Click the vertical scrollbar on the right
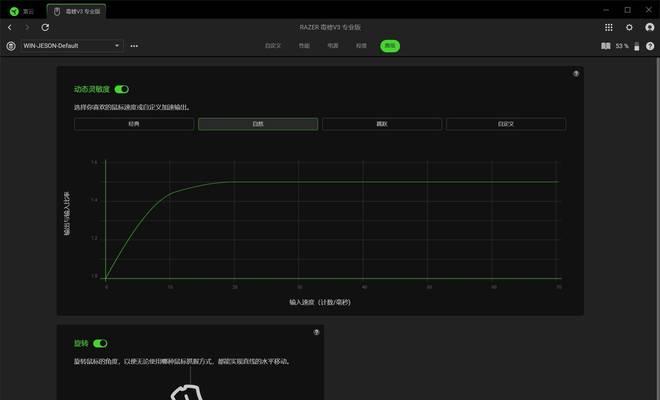Image resolution: width=660 pixels, height=400 pixels. click(x=657, y=229)
